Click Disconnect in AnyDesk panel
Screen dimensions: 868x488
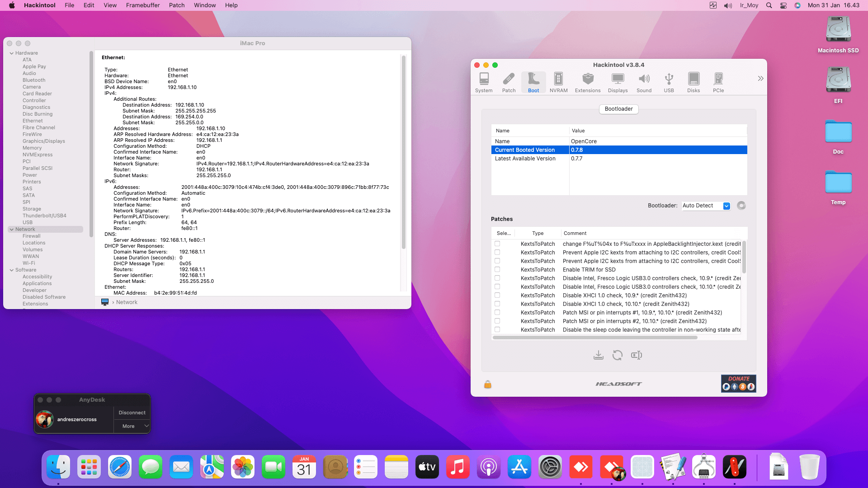(132, 413)
